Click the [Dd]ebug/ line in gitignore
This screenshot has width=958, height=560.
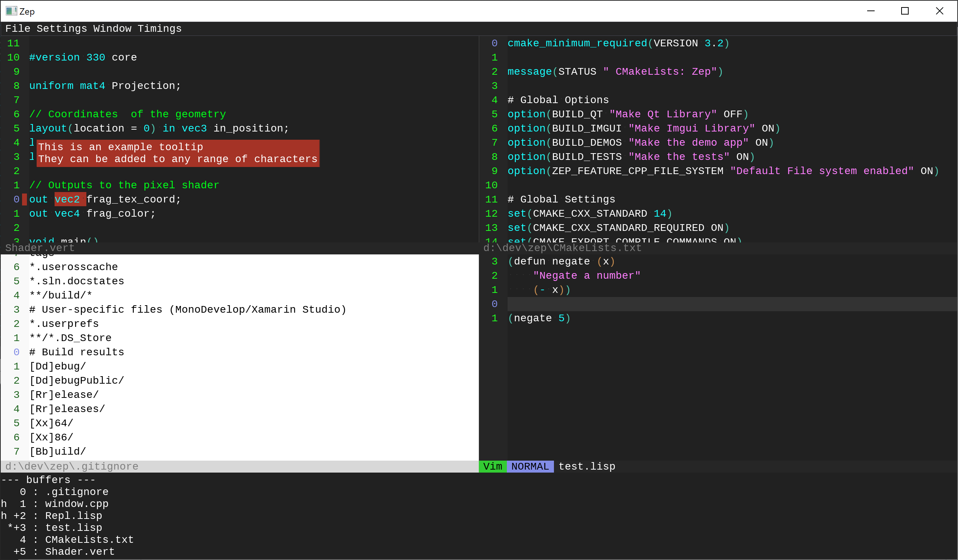(x=58, y=366)
